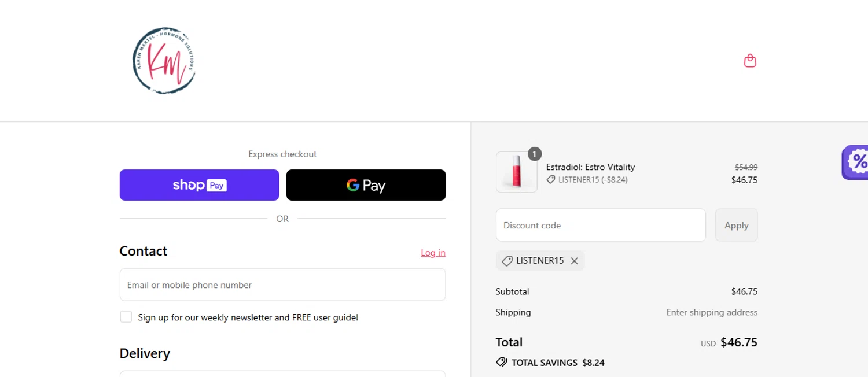The height and width of the screenshot is (377, 868).
Task: Click the LISTENER15 (-$8.24) line under the product
Action: (587, 180)
